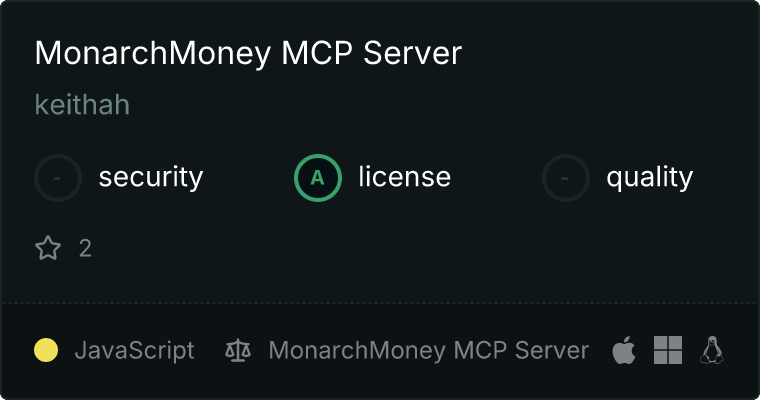Star the server using the star icon
760x400 pixels.
tap(48, 248)
